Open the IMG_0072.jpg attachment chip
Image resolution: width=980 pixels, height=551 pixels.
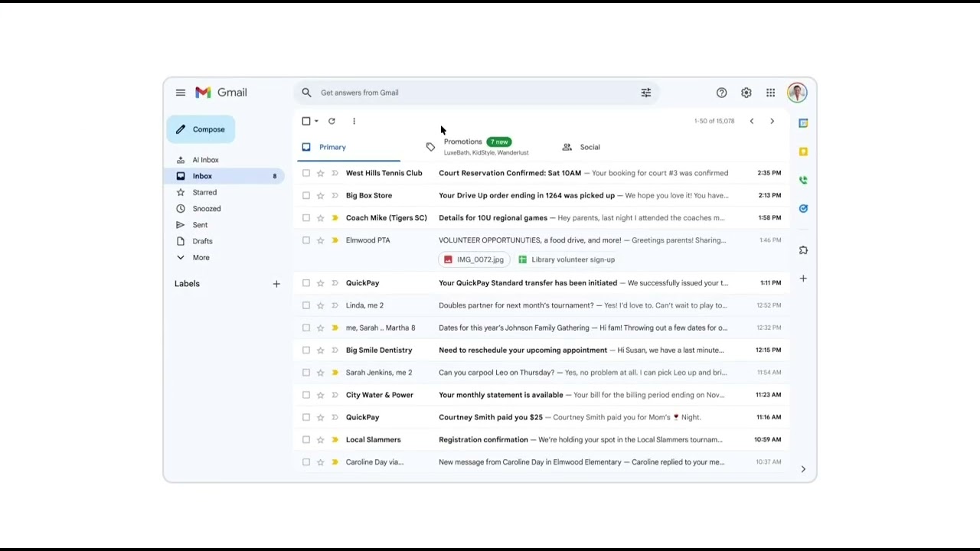474,259
